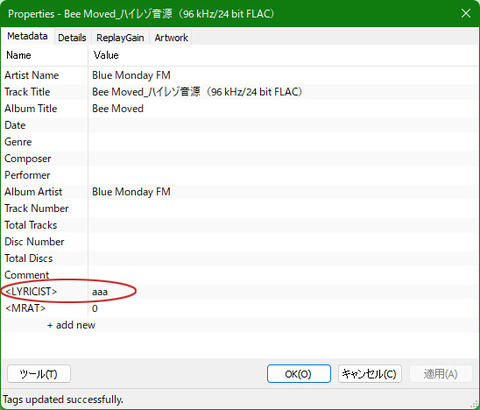Click the OK(O) button
The width and height of the screenshot is (480, 410).
pos(299,374)
